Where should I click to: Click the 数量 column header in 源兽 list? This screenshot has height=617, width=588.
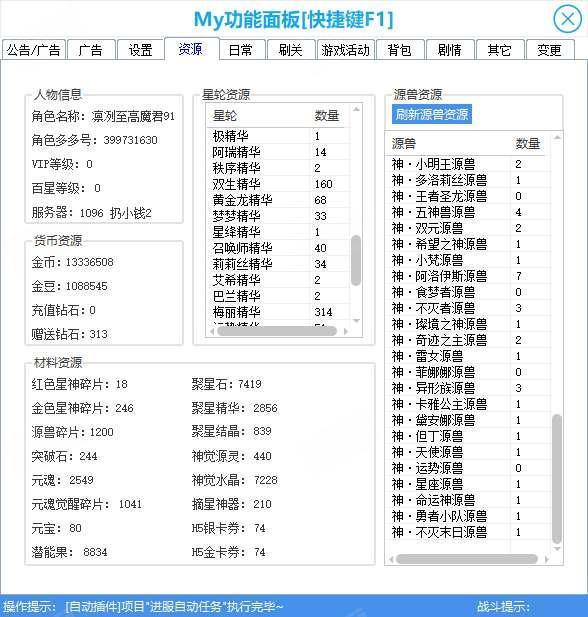point(528,144)
